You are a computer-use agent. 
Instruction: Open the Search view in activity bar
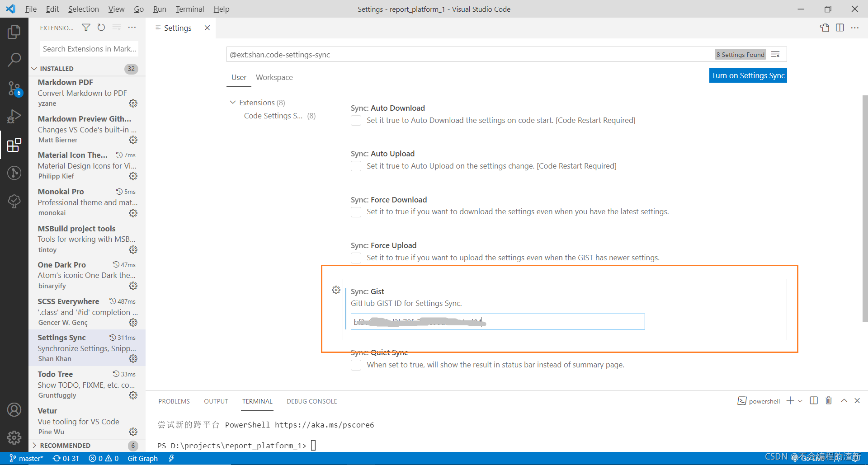(x=14, y=60)
